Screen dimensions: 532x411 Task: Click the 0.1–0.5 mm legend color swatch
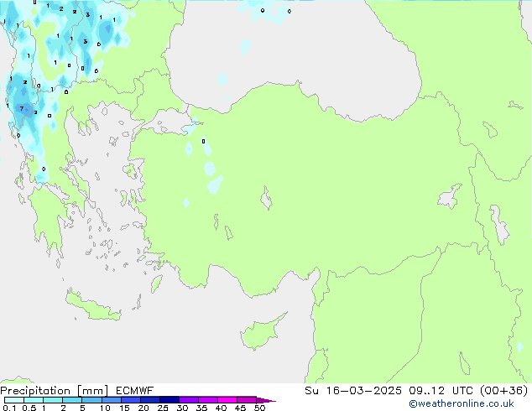coord(14,400)
